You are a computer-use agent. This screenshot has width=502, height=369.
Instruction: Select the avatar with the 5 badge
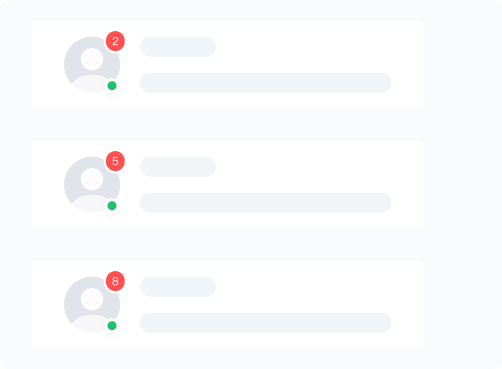tap(92, 185)
